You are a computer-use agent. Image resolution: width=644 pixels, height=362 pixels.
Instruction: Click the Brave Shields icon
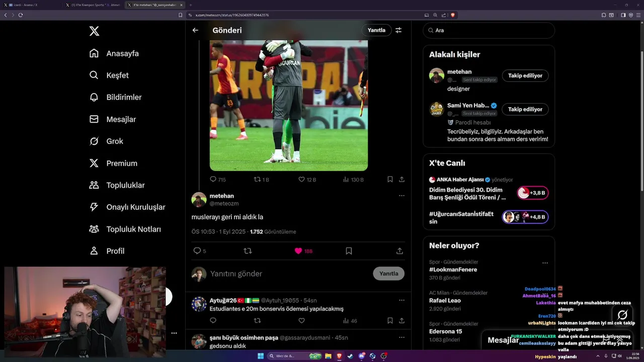[x=453, y=15]
